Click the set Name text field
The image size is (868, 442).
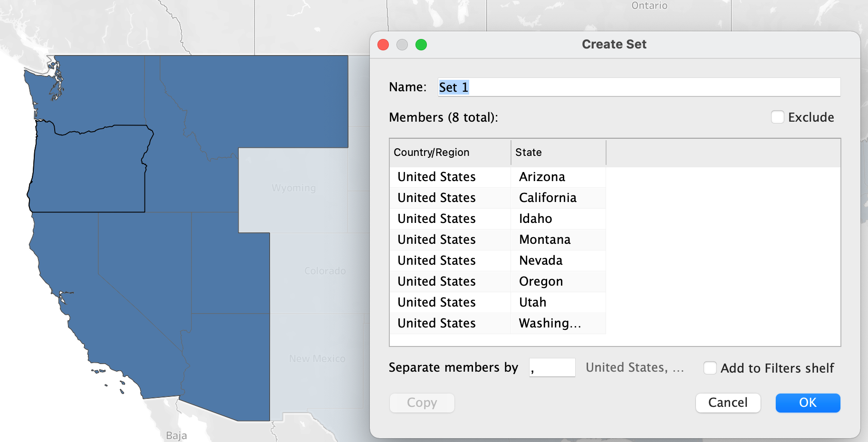click(x=639, y=87)
